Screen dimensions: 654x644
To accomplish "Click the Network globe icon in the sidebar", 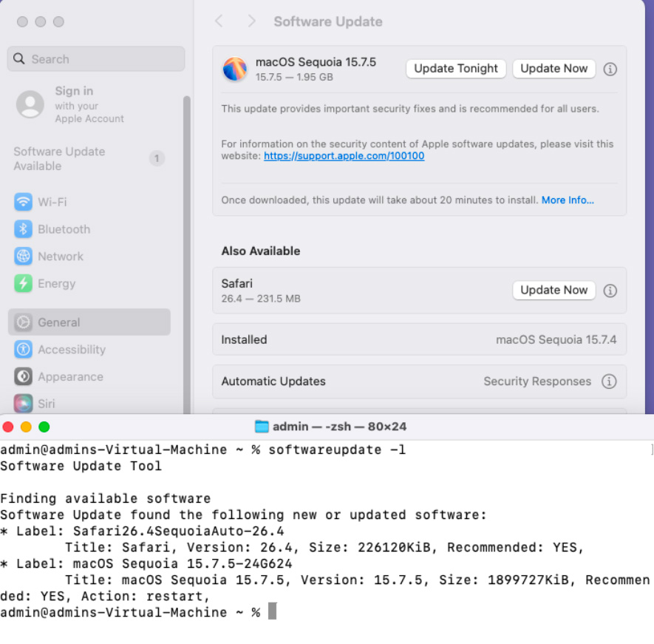I will click(23, 257).
